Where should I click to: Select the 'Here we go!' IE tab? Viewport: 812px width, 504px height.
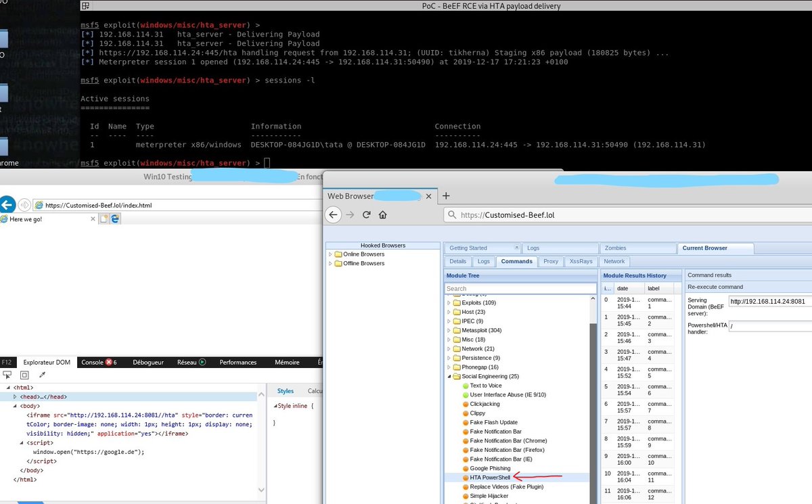tap(47, 219)
